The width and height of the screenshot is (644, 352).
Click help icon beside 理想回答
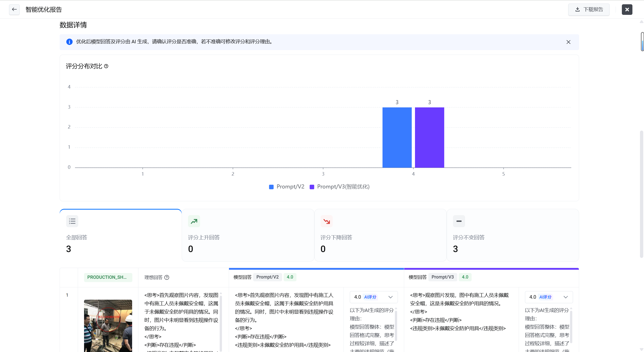[x=167, y=277]
